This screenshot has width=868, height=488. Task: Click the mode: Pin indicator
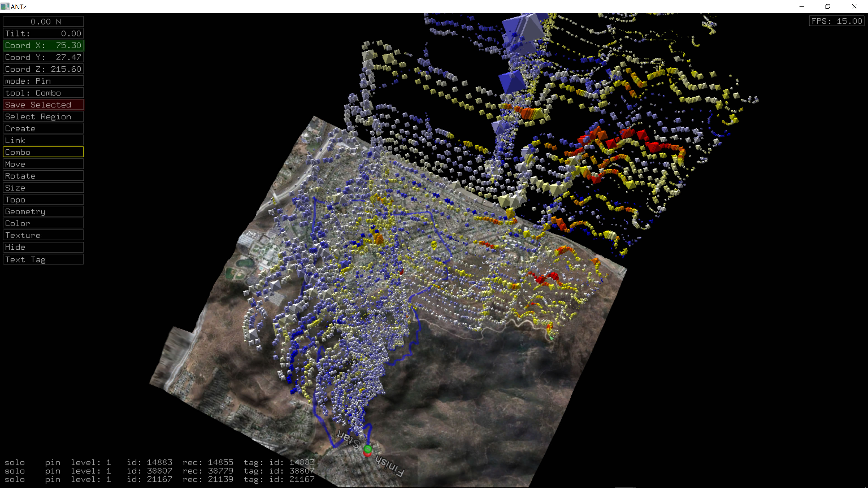(43, 81)
